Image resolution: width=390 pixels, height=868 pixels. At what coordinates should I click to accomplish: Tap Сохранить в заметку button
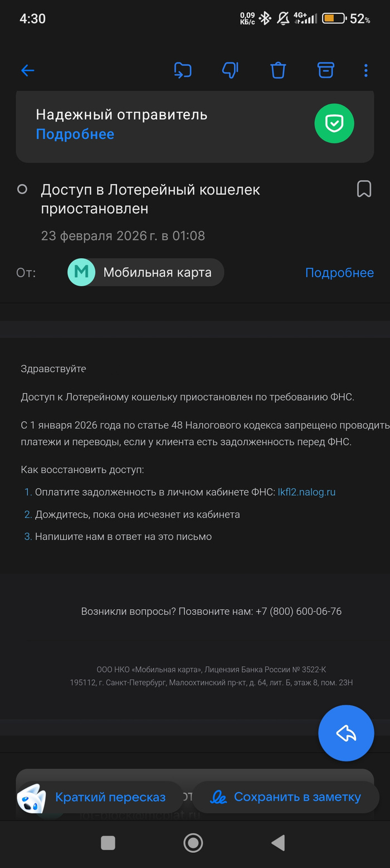tap(285, 797)
